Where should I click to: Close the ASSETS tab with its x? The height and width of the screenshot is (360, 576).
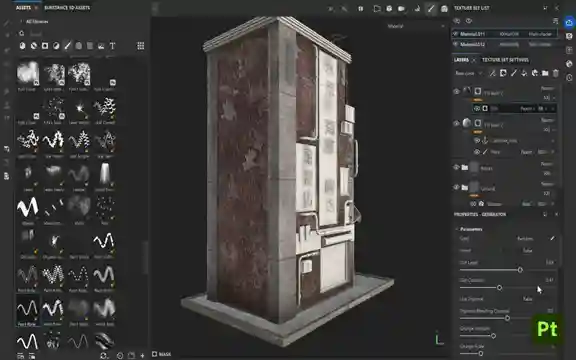pyautogui.click(x=36, y=8)
